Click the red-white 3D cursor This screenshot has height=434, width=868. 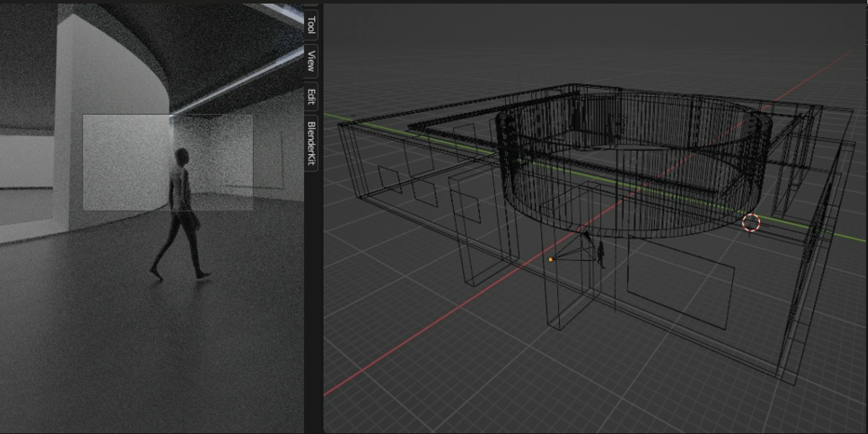751,223
